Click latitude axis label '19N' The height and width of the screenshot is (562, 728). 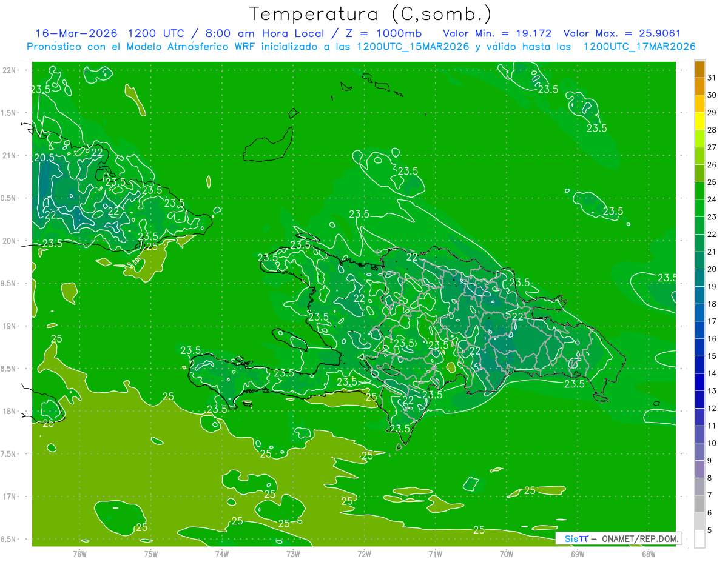click(x=10, y=326)
